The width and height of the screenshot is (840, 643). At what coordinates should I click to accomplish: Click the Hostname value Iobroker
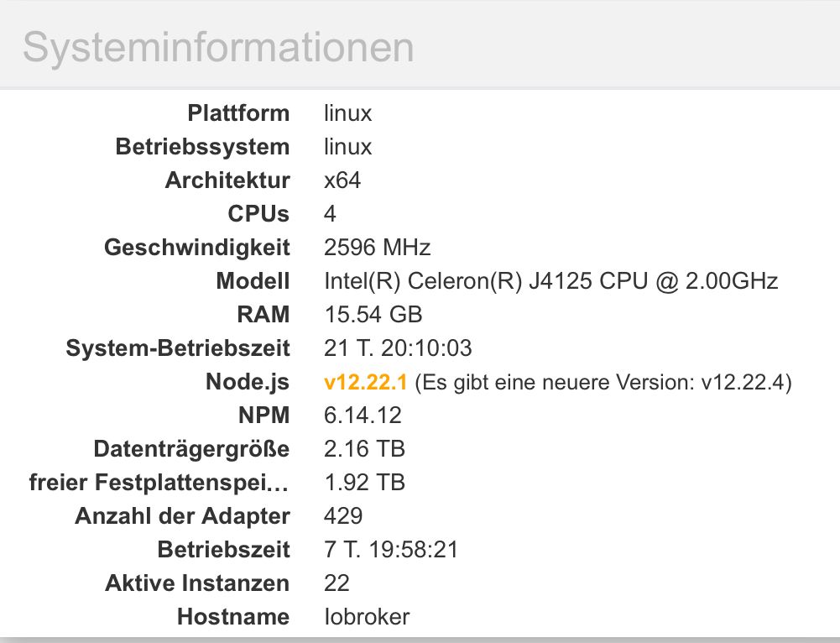[x=367, y=617]
